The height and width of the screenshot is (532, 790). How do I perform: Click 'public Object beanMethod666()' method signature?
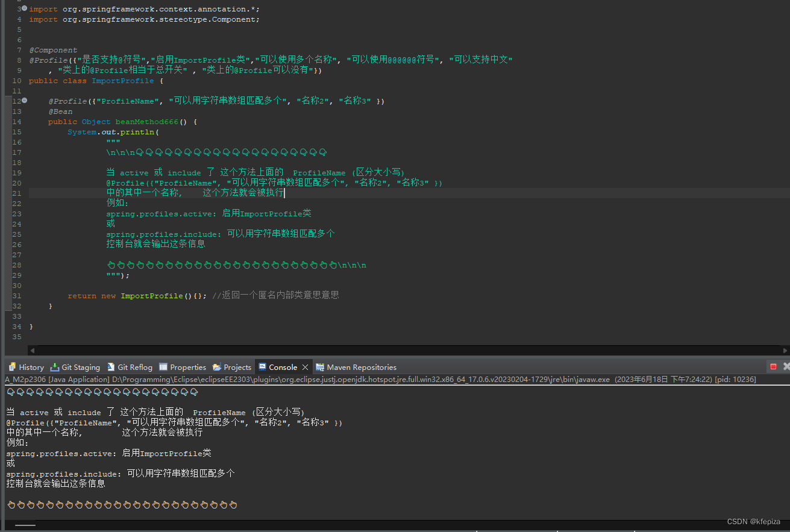click(x=122, y=122)
